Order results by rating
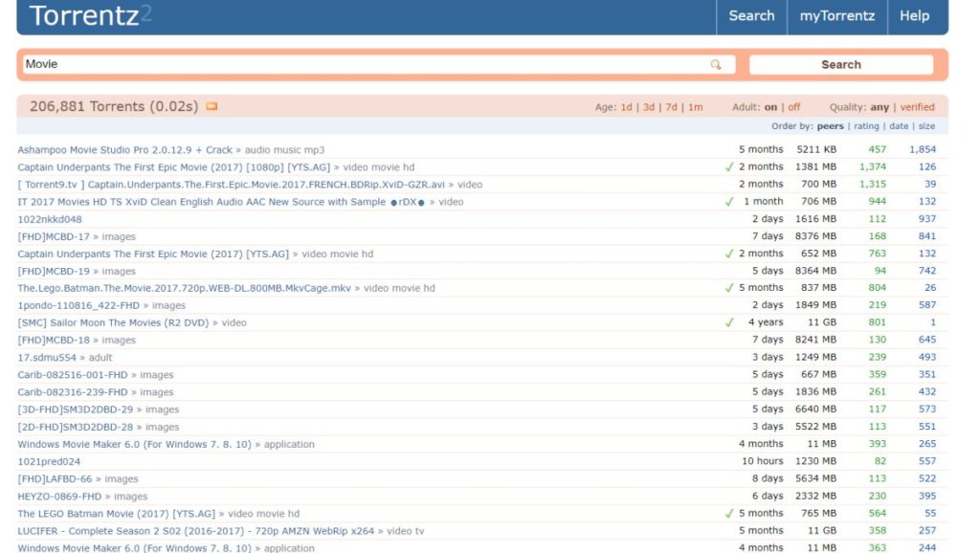 pos(865,125)
